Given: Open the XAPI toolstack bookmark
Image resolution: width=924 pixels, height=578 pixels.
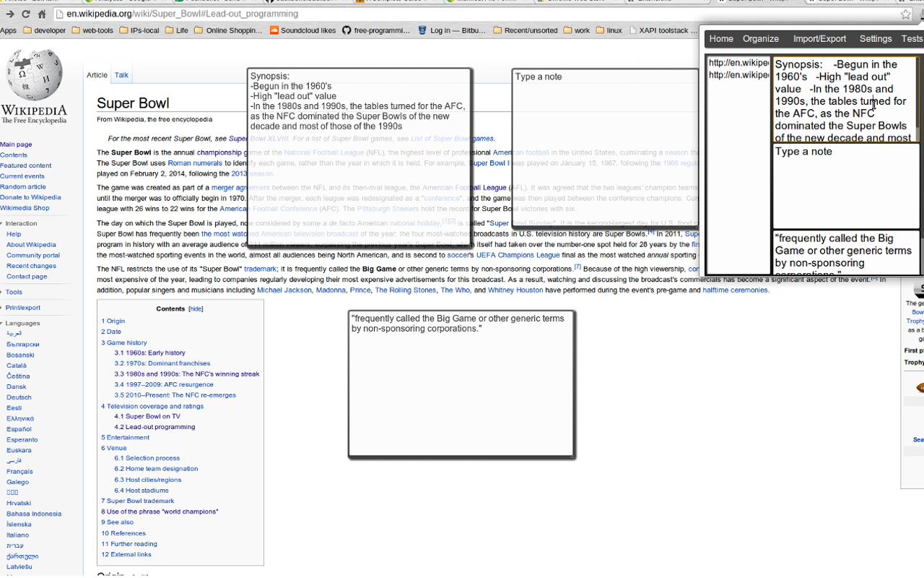Looking at the screenshot, I should tap(664, 30).
